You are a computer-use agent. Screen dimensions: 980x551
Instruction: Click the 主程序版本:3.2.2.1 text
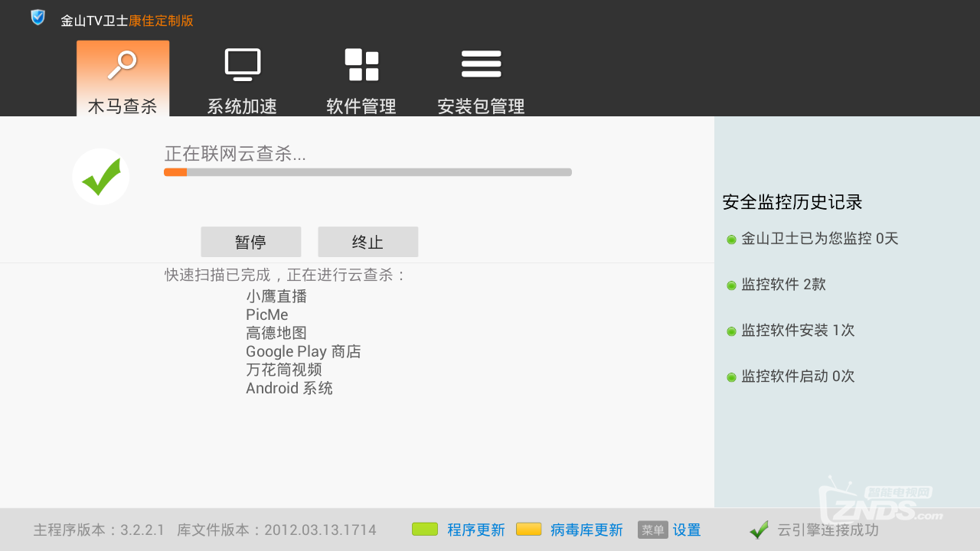tap(99, 530)
